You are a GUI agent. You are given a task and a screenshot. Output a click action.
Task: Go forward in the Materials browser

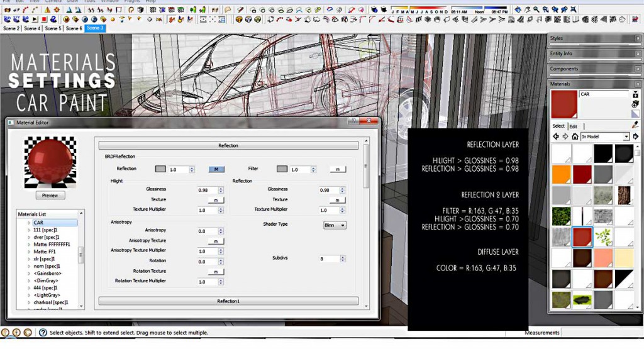point(565,136)
